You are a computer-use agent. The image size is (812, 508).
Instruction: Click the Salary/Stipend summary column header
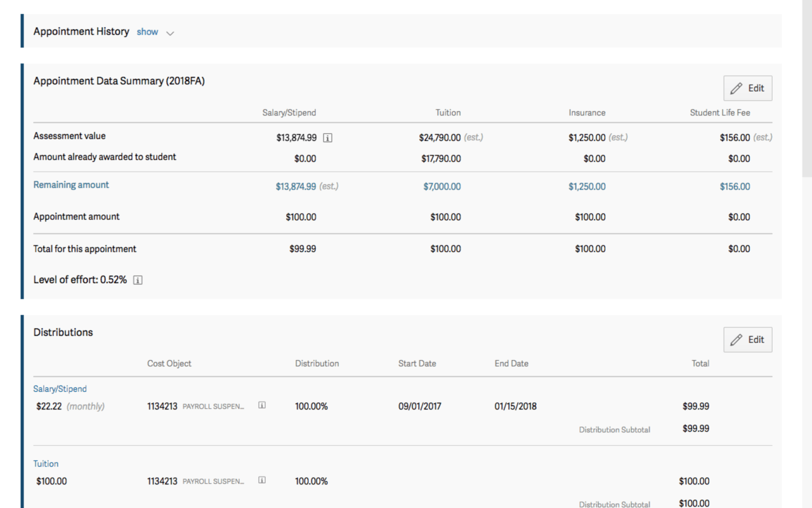coord(289,112)
